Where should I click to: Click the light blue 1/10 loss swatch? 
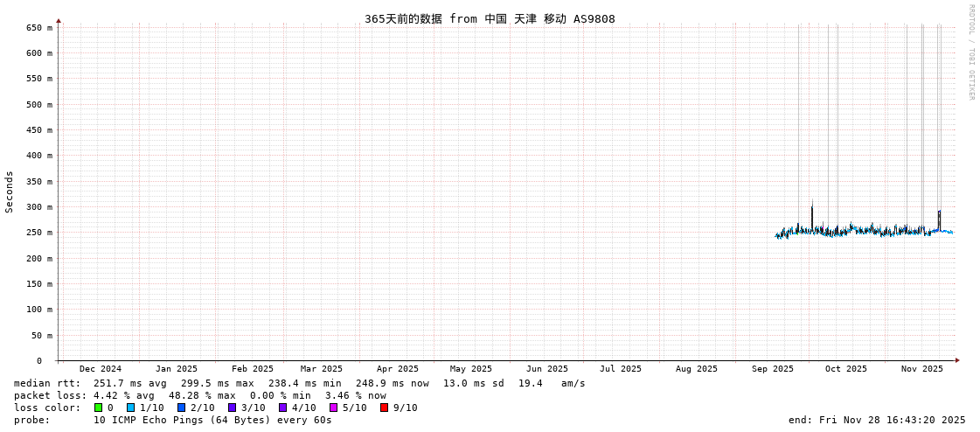pos(131,408)
